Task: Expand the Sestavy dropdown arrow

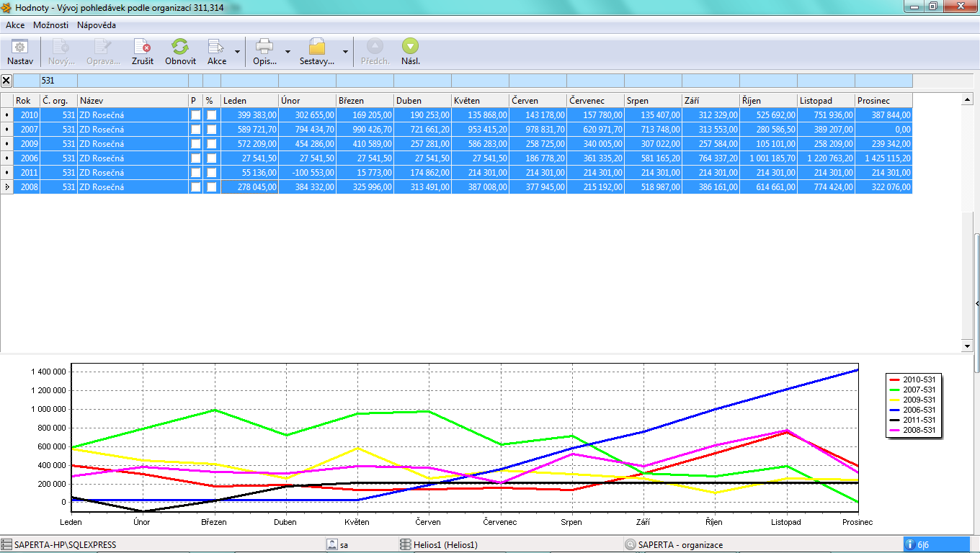Action: [345, 52]
